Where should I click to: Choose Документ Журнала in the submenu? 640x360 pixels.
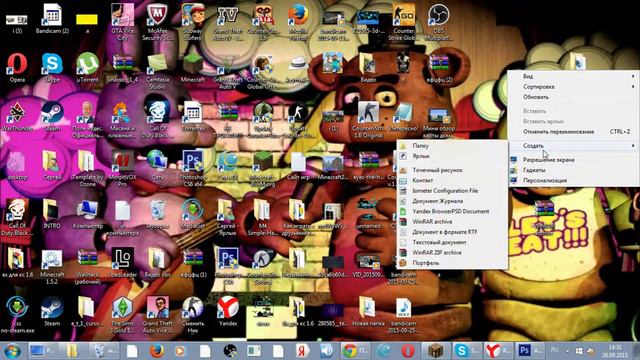452,201
